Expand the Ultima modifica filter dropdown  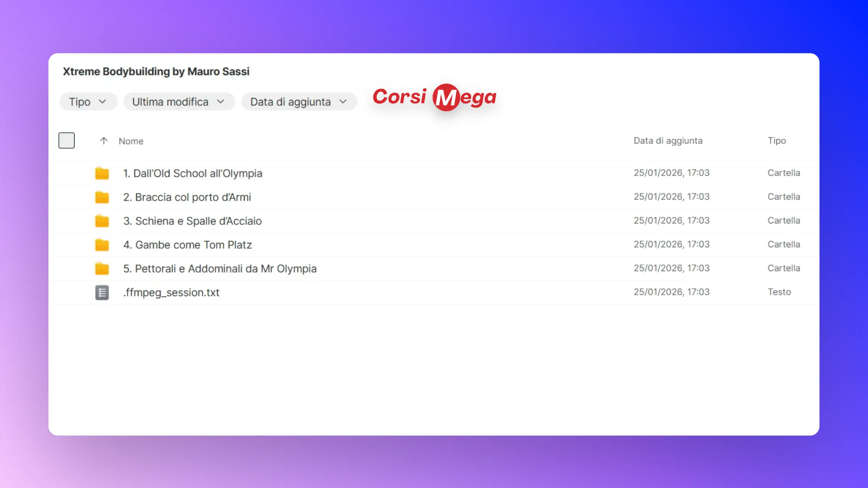pyautogui.click(x=179, y=102)
